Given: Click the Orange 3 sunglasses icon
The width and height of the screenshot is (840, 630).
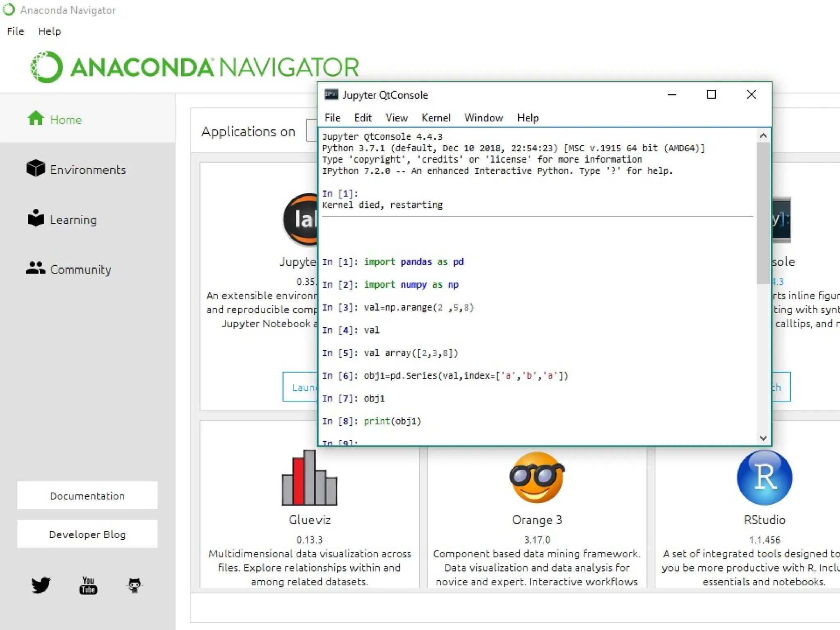Looking at the screenshot, I should [x=537, y=477].
